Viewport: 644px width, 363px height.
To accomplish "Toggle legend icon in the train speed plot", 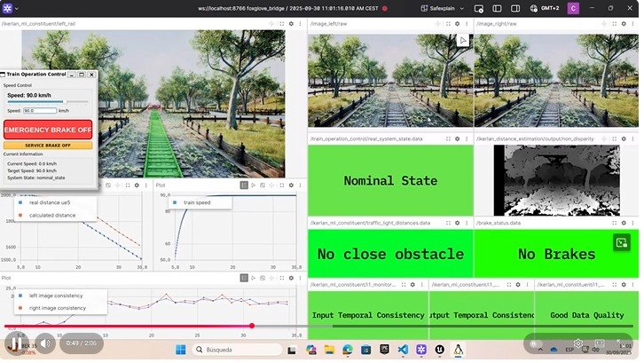I will point(245,185).
